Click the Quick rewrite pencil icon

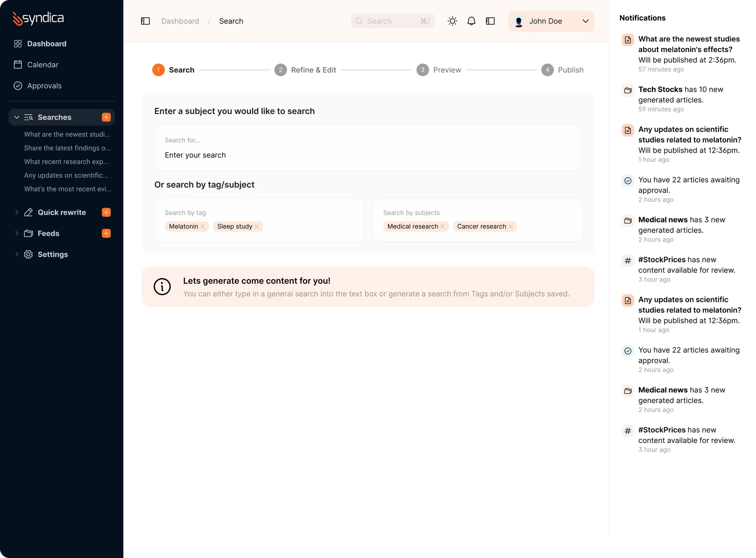(x=28, y=213)
